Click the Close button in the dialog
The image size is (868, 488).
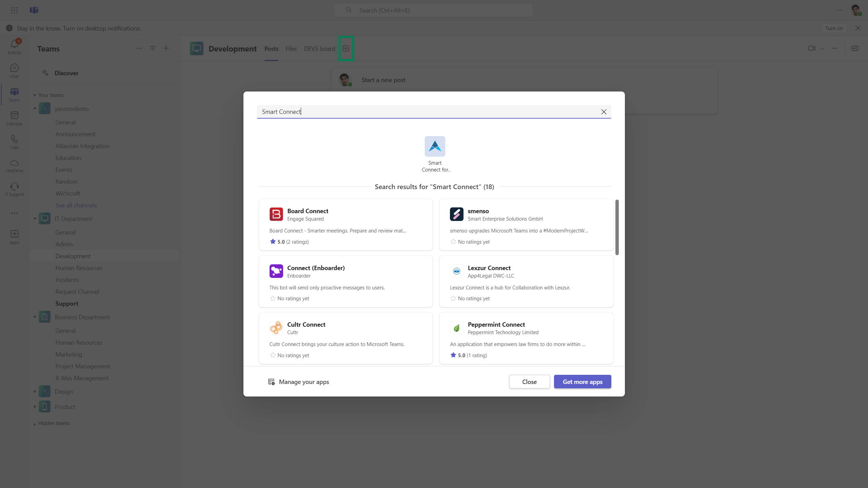(x=529, y=382)
